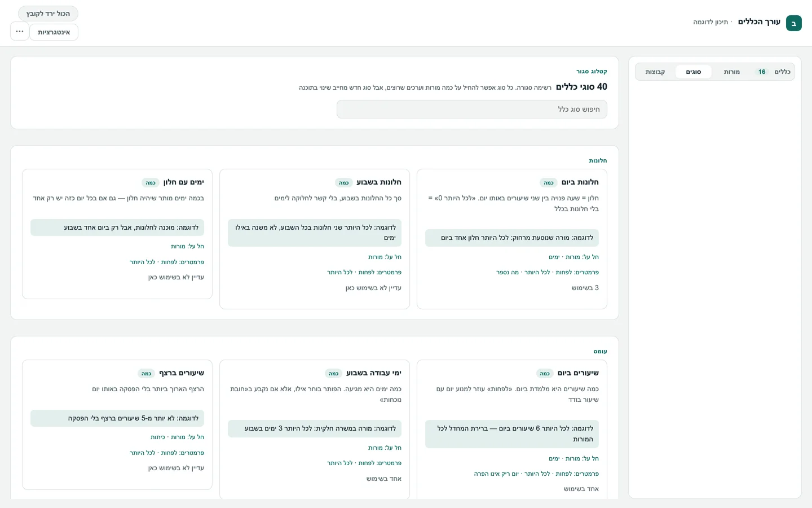Click the example לא יותר מ-5 שיעורים ברצף
812x508 pixels.
(x=117, y=418)
